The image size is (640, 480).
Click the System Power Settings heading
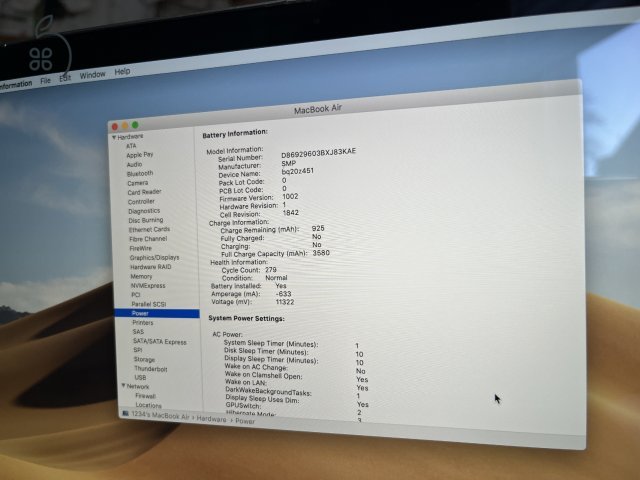(247, 318)
